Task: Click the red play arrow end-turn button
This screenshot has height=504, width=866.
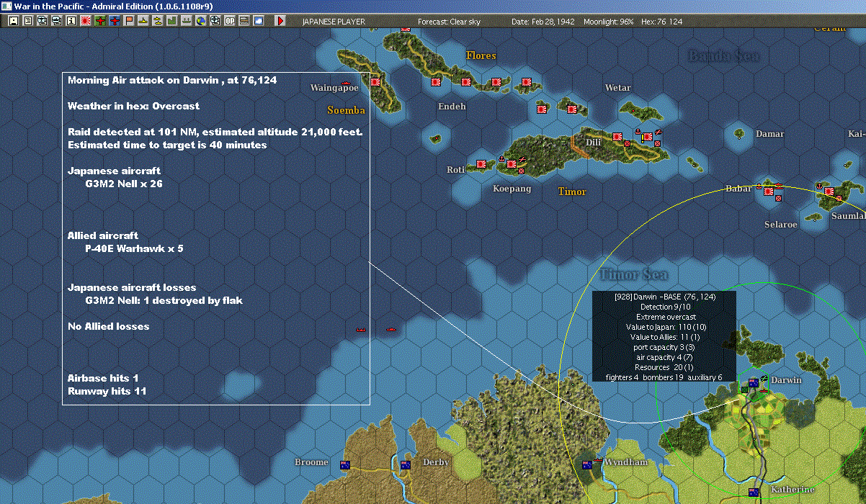Action: (x=280, y=21)
